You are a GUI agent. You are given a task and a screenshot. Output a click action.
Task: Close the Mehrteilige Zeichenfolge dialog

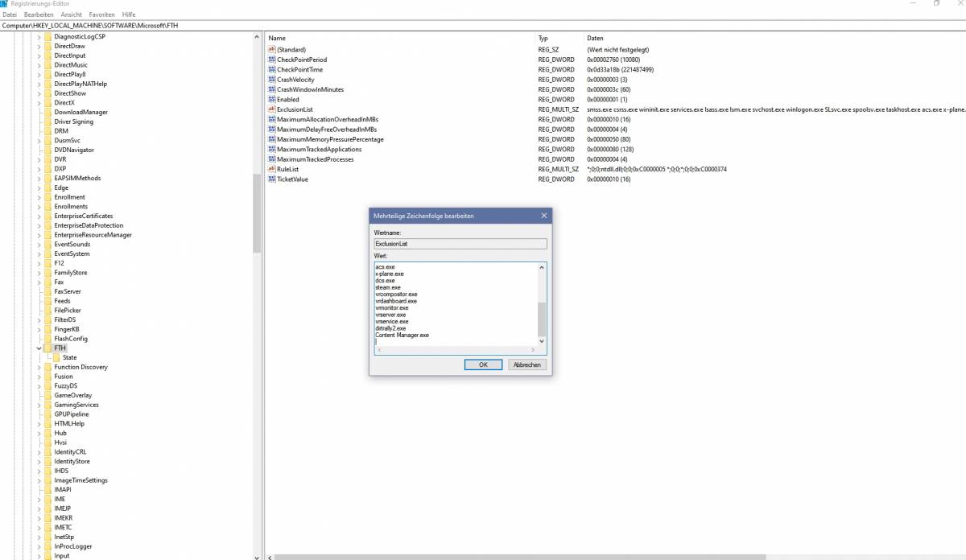coord(543,216)
